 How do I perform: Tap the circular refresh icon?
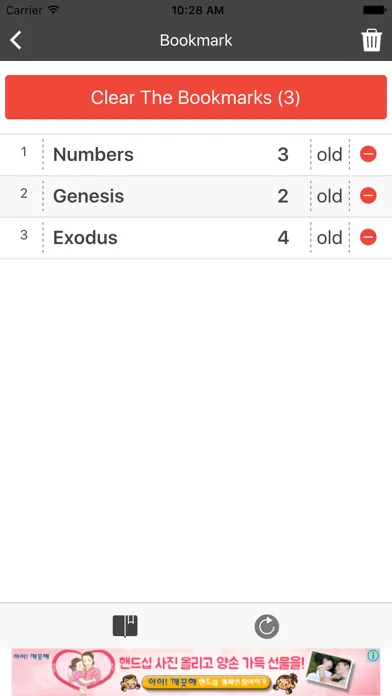tap(267, 626)
